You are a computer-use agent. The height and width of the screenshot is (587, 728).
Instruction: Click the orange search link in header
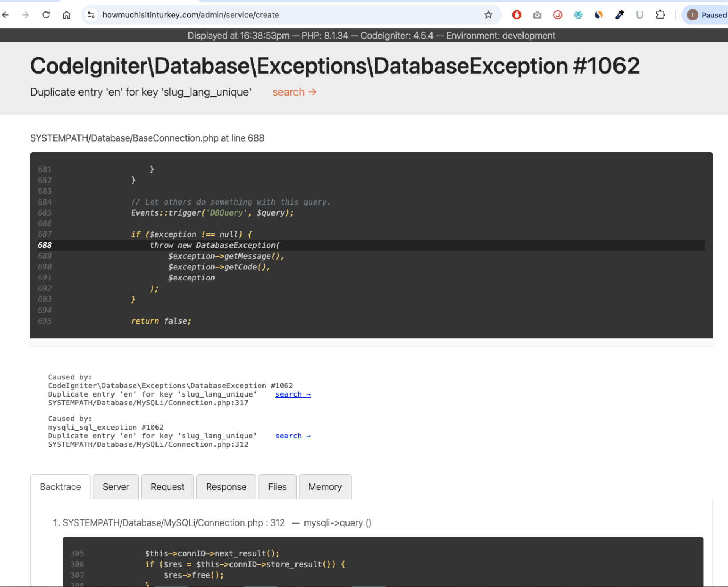pos(294,92)
